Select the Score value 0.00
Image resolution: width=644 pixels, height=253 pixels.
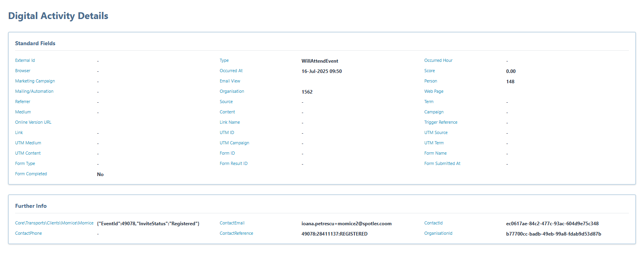point(511,71)
